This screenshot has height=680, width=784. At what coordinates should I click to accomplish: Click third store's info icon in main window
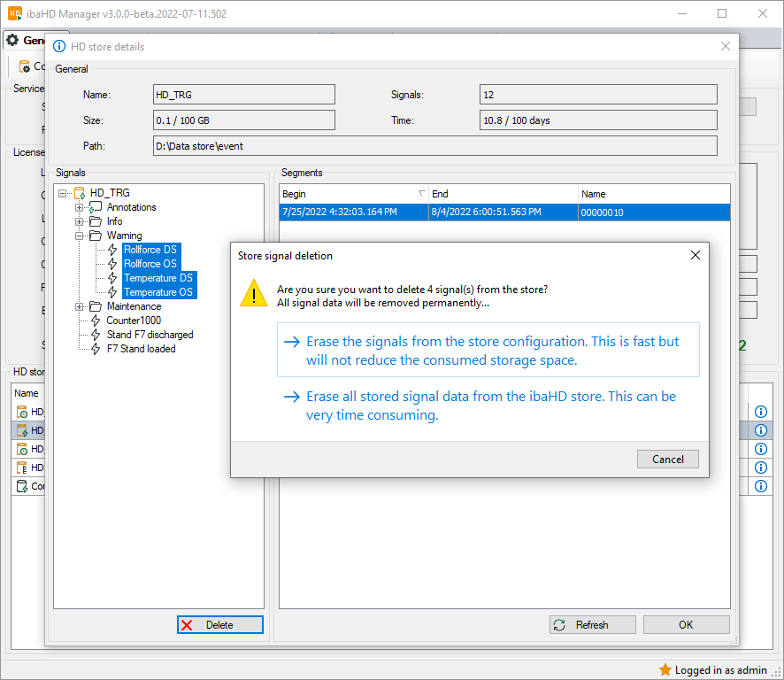760,449
